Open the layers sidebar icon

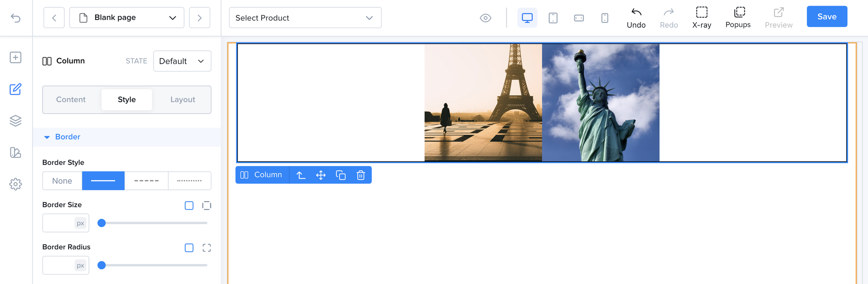(x=16, y=121)
